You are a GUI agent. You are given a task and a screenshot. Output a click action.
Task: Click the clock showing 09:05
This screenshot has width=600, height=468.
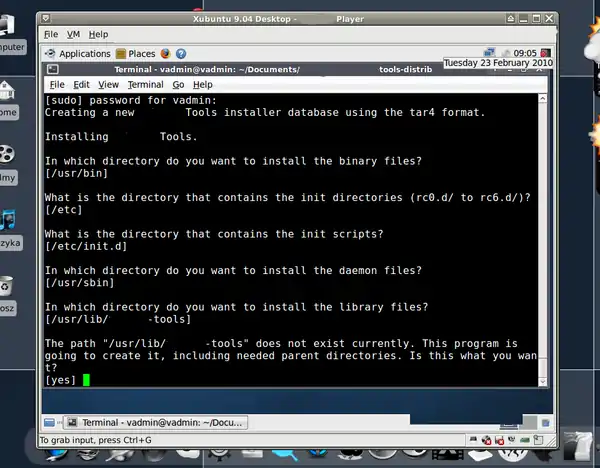[x=525, y=53]
